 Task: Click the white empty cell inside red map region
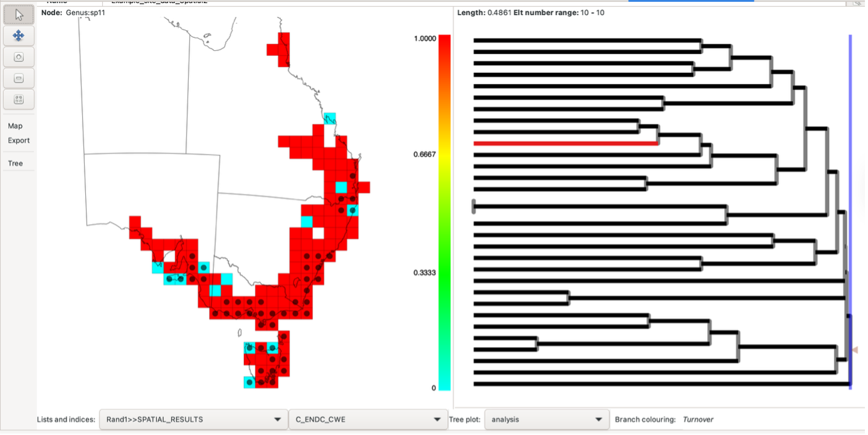319,233
